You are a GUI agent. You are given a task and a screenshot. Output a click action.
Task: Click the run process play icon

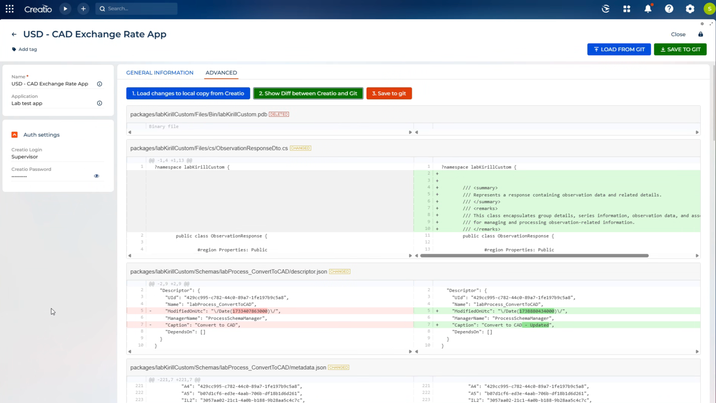click(65, 9)
